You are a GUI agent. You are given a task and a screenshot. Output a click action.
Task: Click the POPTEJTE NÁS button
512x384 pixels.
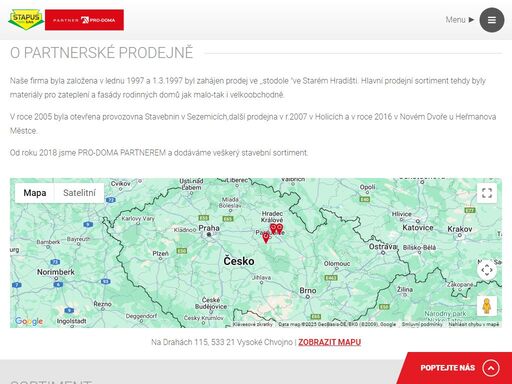click(x=455, y=368)
